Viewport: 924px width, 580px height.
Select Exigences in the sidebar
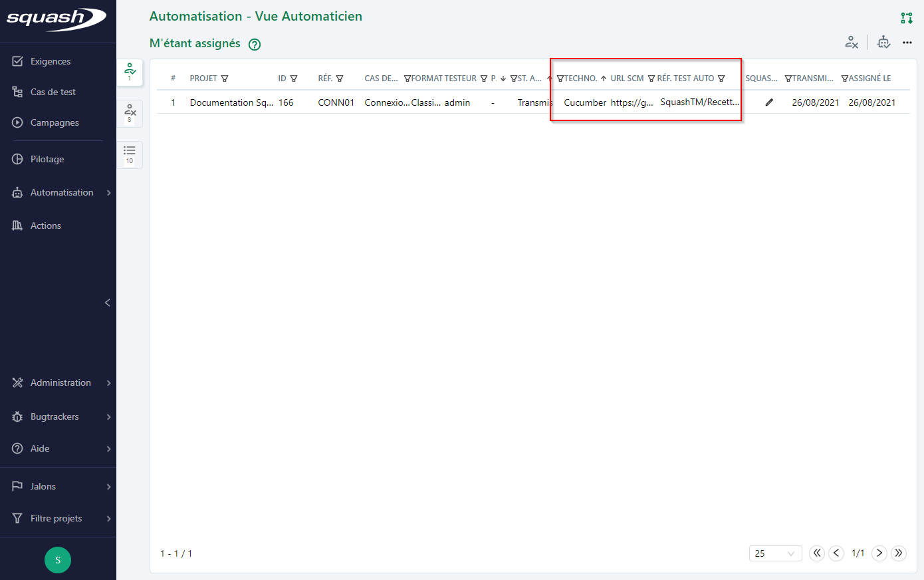pos(51,61)
